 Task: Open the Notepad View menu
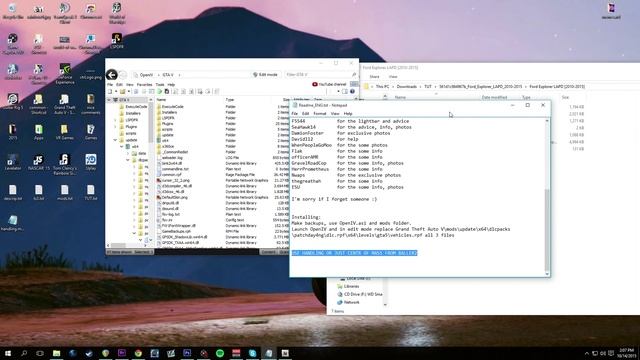click(335, 113)
